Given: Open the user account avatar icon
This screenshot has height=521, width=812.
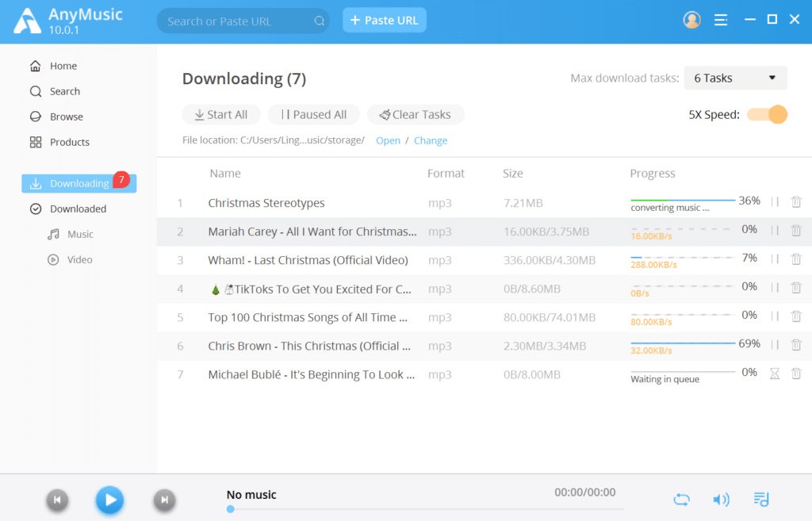Looking at the screenshot, I should 691,20.
